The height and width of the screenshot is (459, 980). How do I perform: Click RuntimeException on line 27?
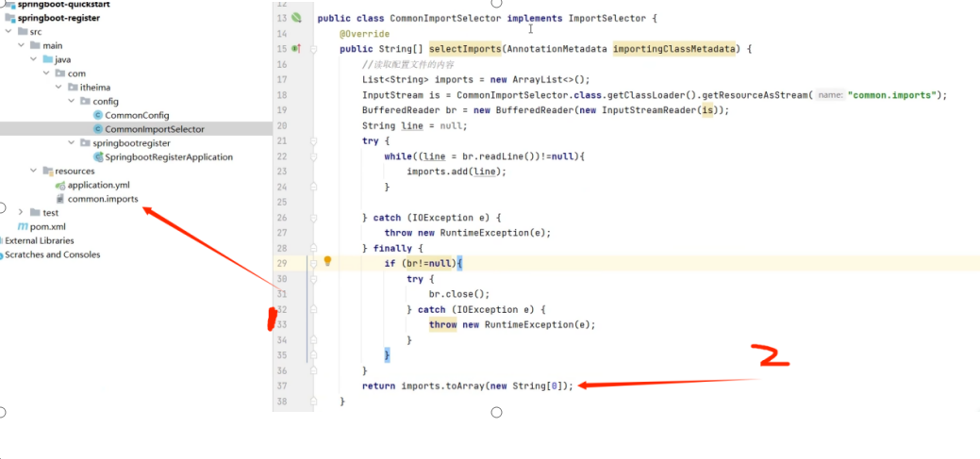[485, 232]
